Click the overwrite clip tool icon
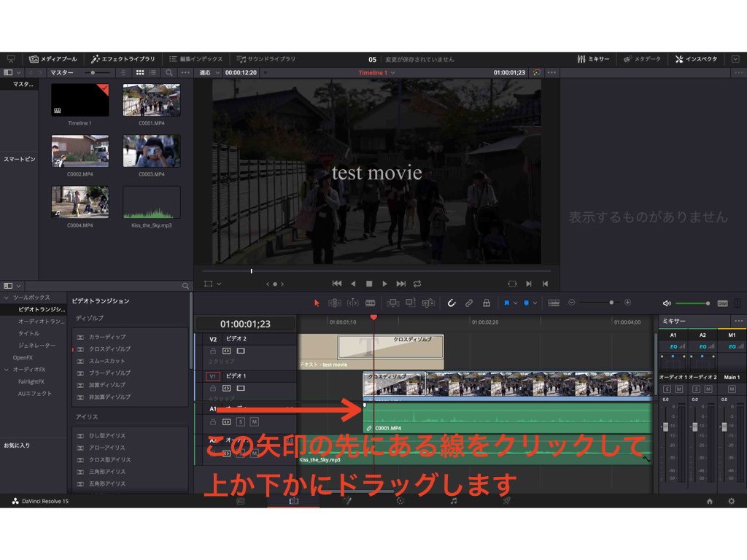Viewport: 747px width, 560px height. coord(411,303)
